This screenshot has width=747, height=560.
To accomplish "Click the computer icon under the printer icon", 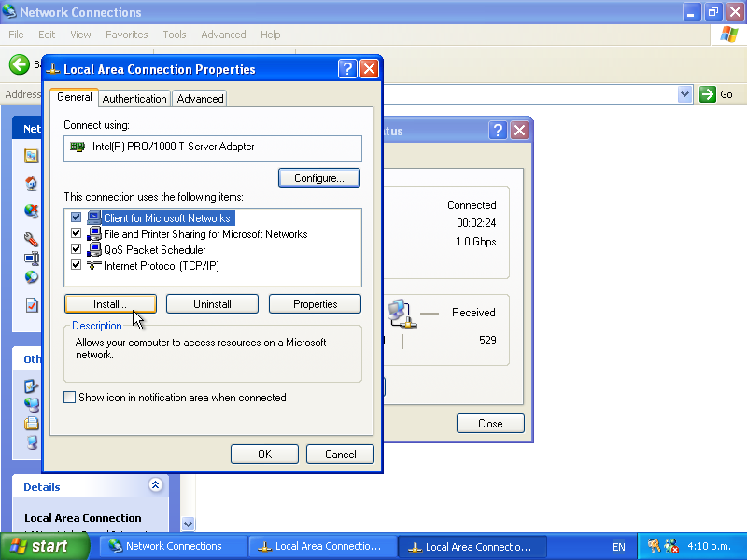I will (32, 442).
